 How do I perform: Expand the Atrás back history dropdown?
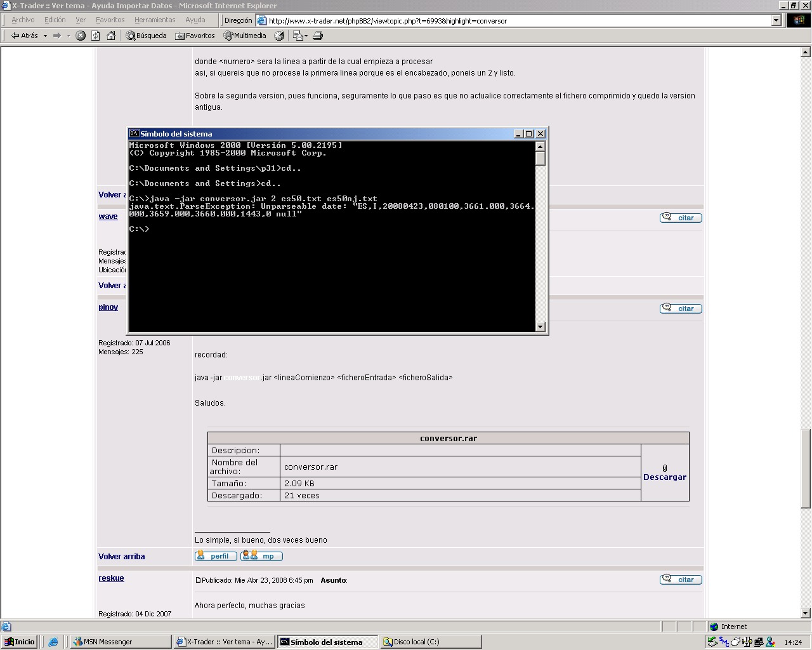pyautogui.click(x=45, y=36)
